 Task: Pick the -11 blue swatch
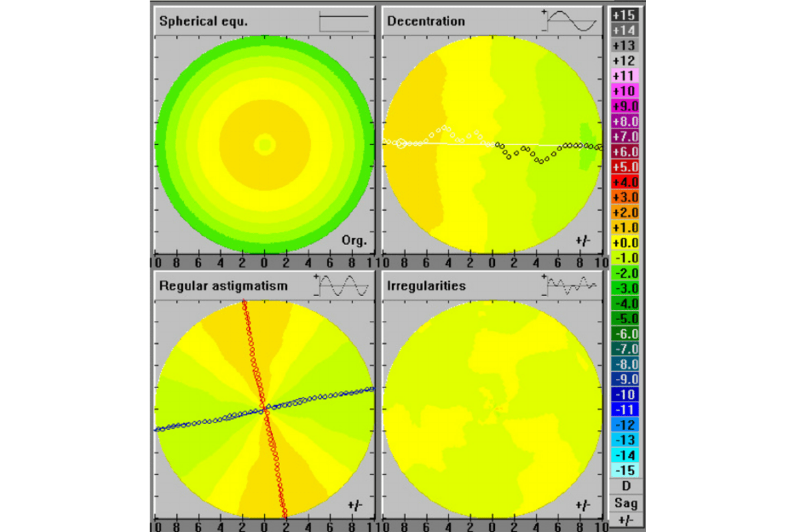pos(625,409)
